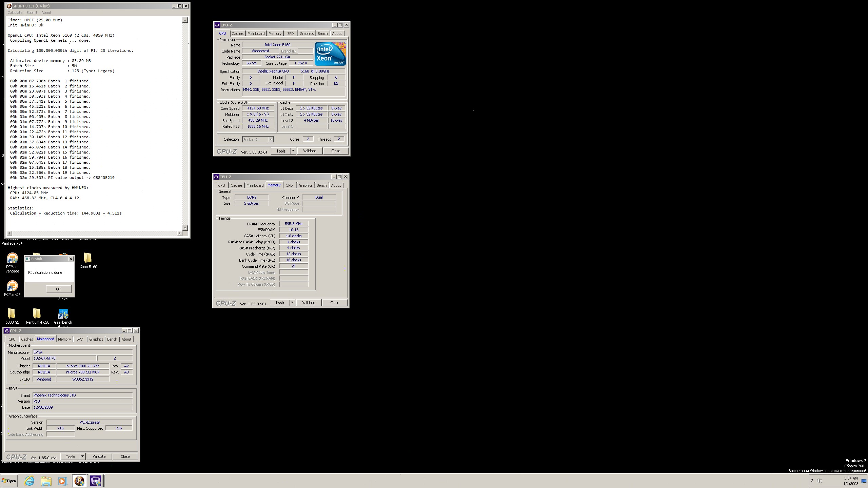
Task: Click the Manufacturer EVGA field
Action: (x=82, y=352)
